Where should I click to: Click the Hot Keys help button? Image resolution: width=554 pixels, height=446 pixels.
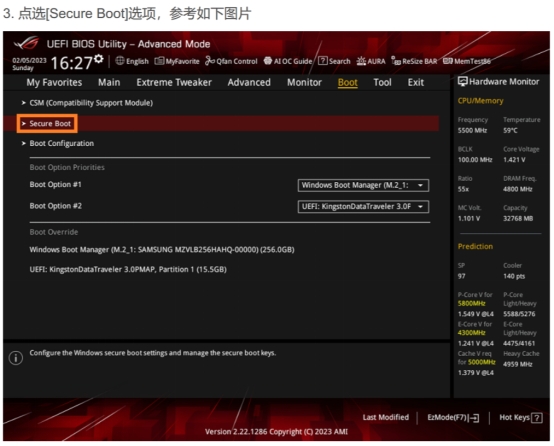pos(521,417)
